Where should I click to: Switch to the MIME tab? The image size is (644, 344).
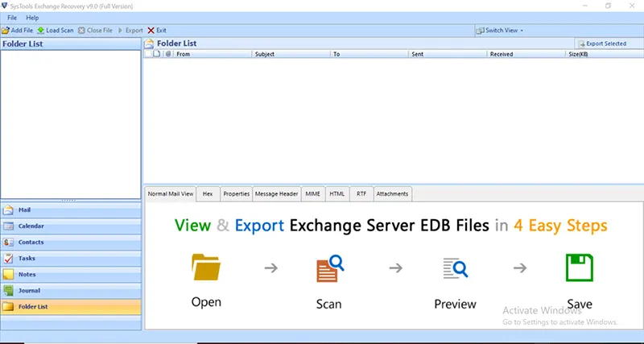[x=313, y=194]
